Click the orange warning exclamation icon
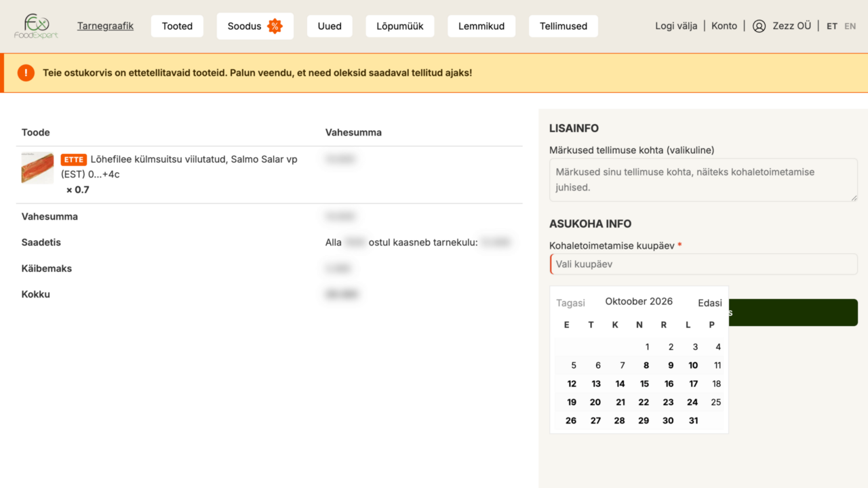Image resolution: width=868 pixels, height=488 pixels. pos(26,73)
